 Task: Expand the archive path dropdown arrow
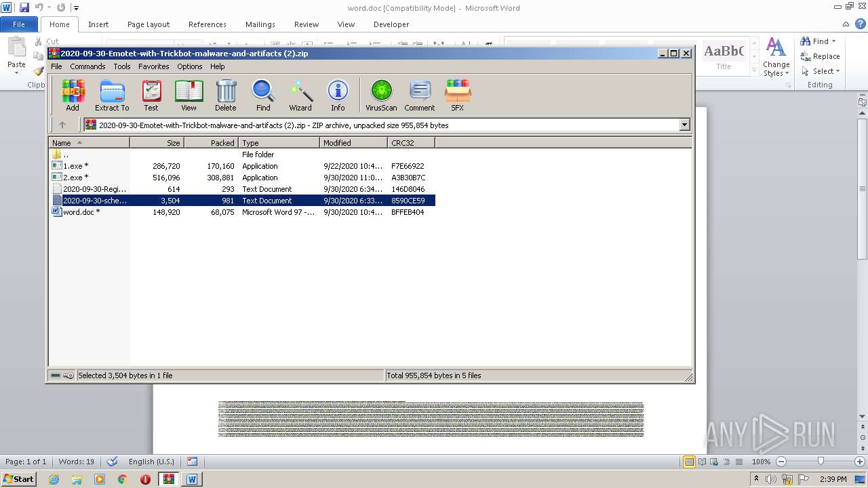(684, 125)
